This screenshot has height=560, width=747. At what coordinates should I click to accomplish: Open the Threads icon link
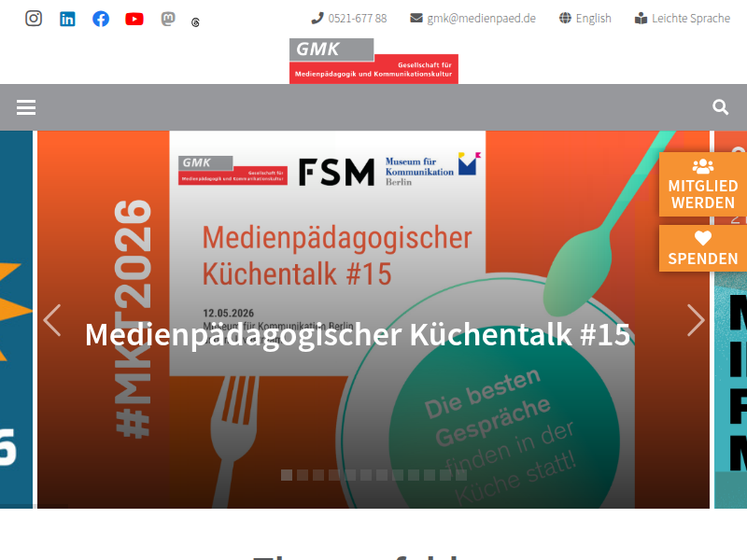pos(195,22)
